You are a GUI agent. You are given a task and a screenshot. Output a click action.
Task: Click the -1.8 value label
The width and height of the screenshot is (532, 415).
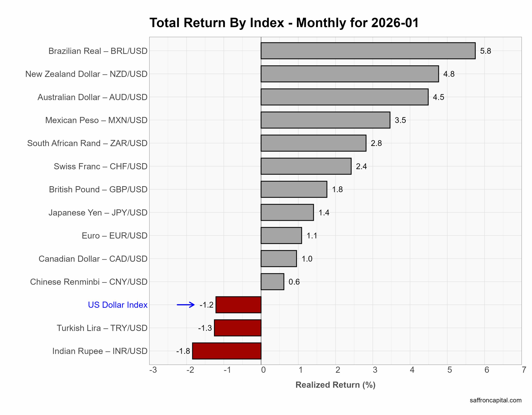coord(183,351)
